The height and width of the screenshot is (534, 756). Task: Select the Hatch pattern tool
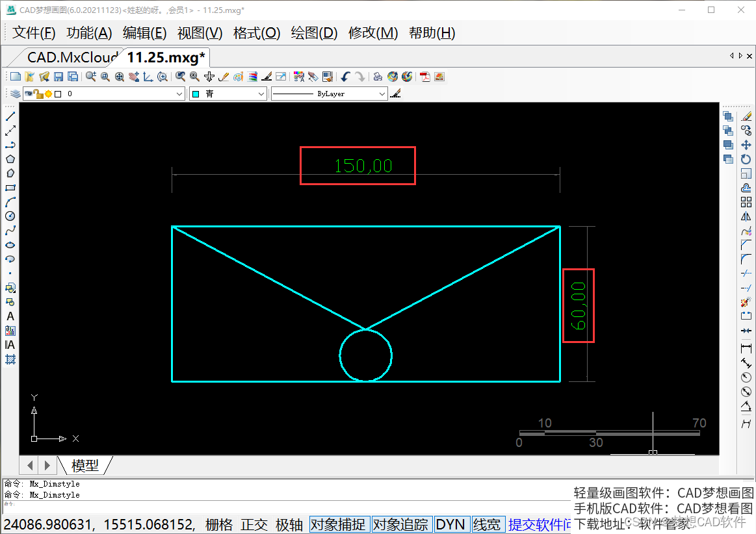pos(10,359)
